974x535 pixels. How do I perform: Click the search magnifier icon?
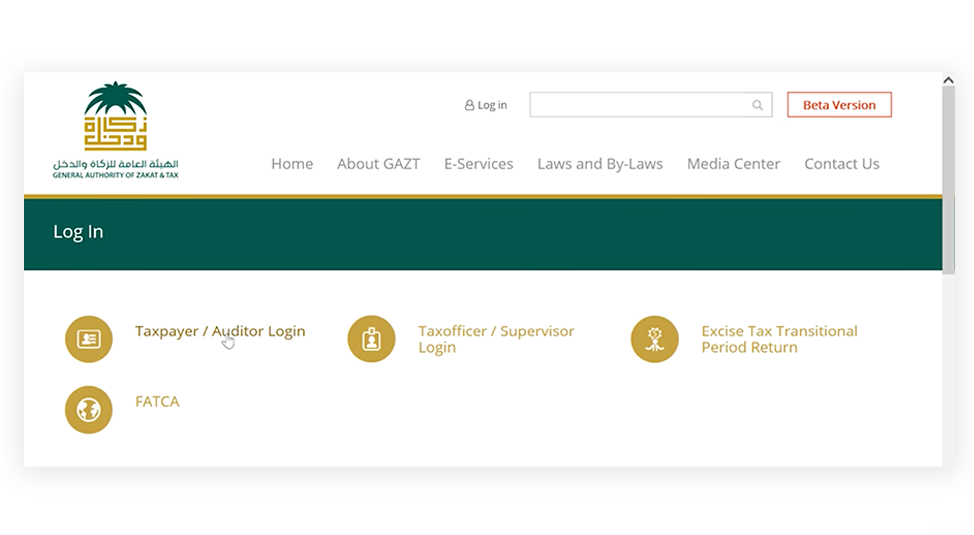click(x=758, y=105)
